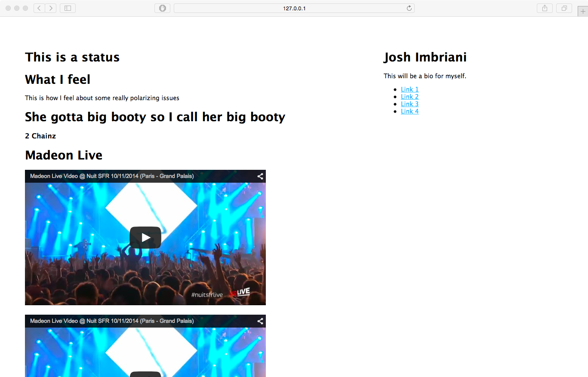Click the second Madeon video thumbnail
588x377 pixels.
tap(145, 346)
